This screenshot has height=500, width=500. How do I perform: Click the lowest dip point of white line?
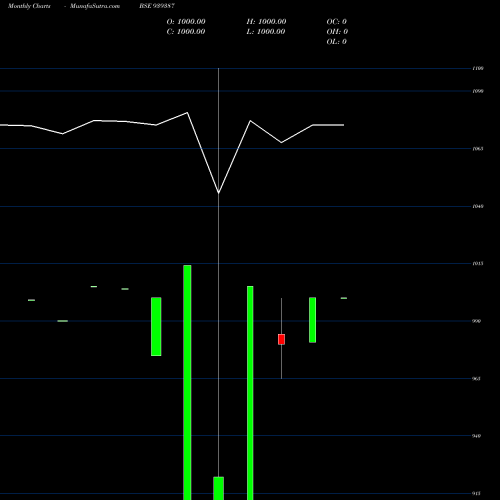(x=218, y=193)
